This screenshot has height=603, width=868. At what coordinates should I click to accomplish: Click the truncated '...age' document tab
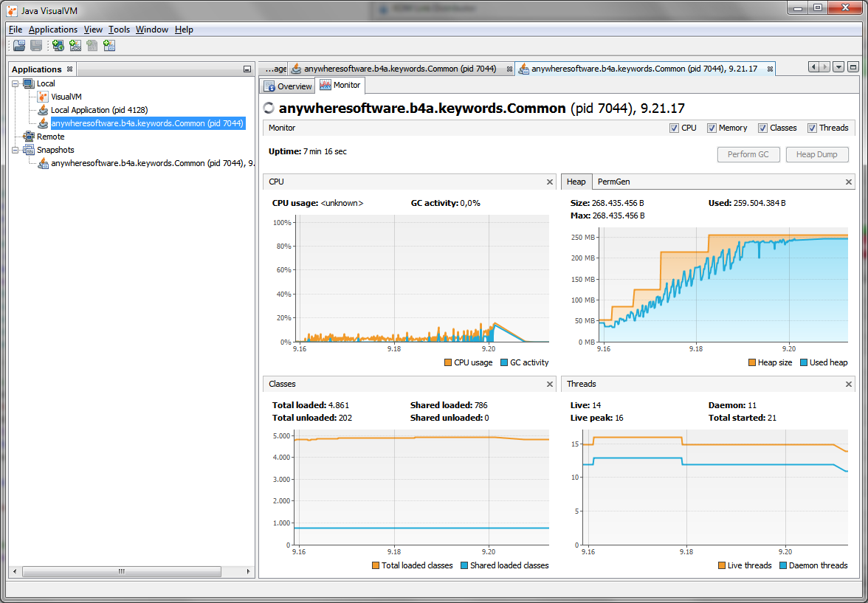[275, 69]
